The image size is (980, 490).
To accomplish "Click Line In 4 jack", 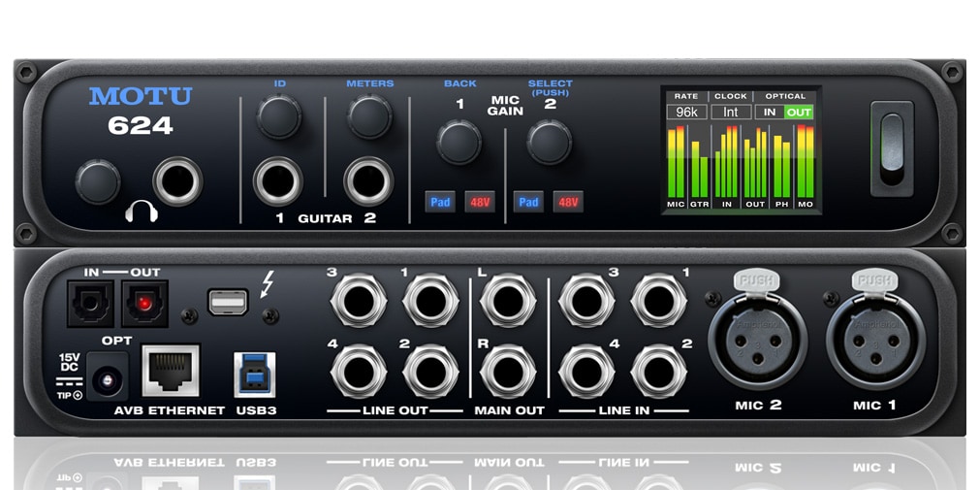I will (586, 372).
